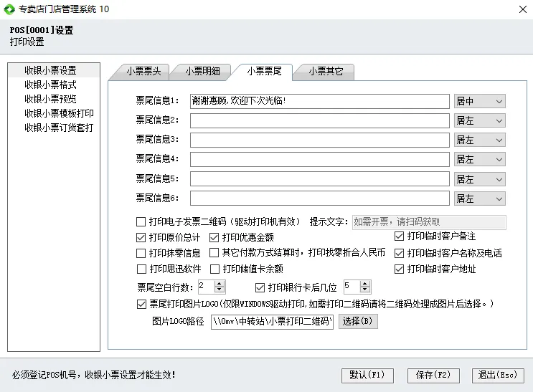Click the 提示文字 input field

pos(429,222)
